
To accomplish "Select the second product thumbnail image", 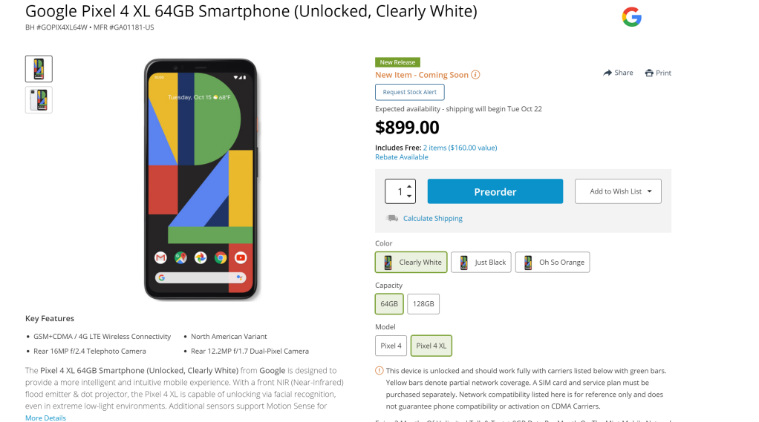I will pyautogui.click(x=39, y=100).
